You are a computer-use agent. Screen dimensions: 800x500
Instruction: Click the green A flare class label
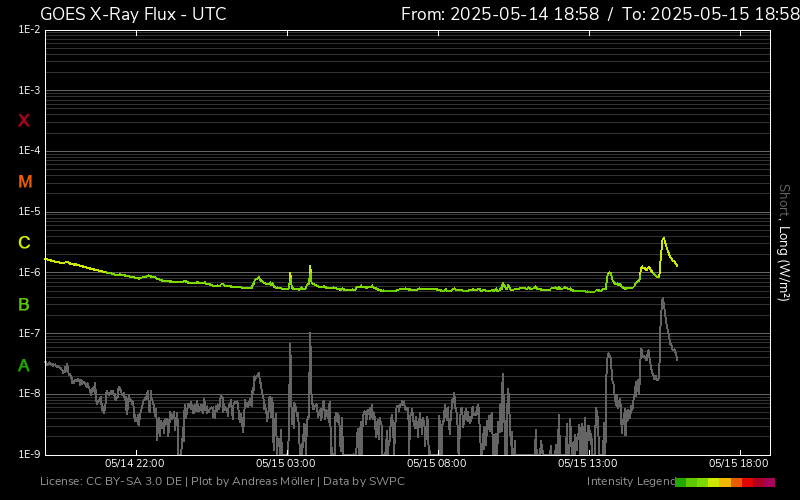(24, 366)
